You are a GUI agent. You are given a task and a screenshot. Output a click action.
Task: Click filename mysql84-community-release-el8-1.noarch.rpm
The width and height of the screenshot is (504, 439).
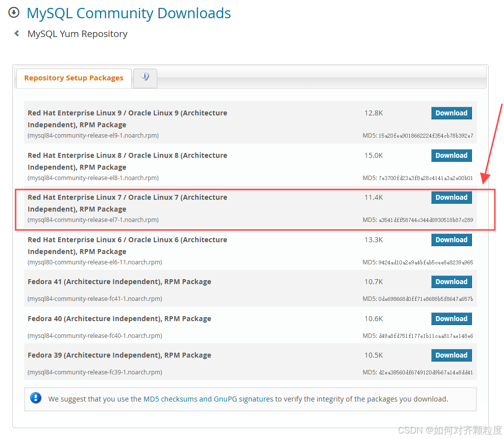pyautogui.click(x=93, y=178)
